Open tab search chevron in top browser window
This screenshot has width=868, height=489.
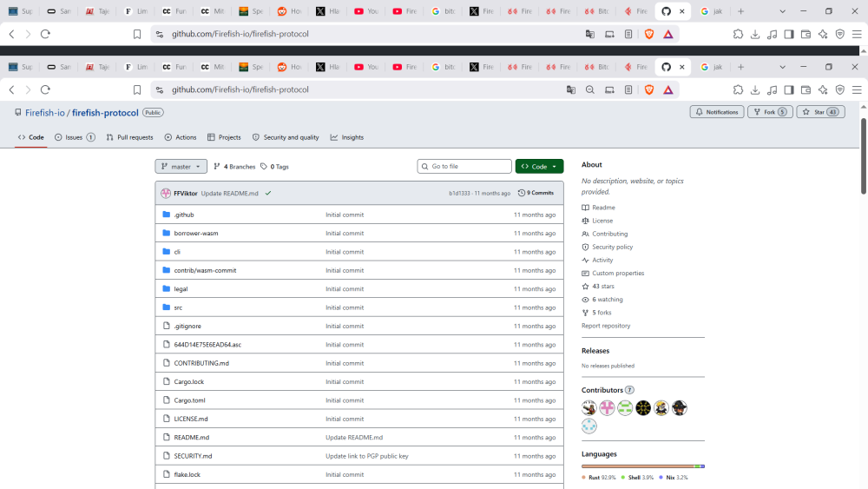point(782,11)
